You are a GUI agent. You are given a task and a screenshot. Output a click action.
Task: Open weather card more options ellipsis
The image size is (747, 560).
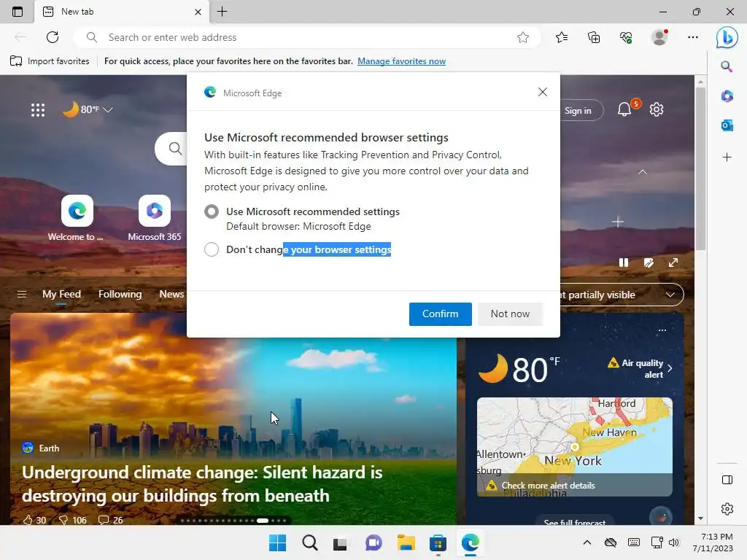click(662, 330)
